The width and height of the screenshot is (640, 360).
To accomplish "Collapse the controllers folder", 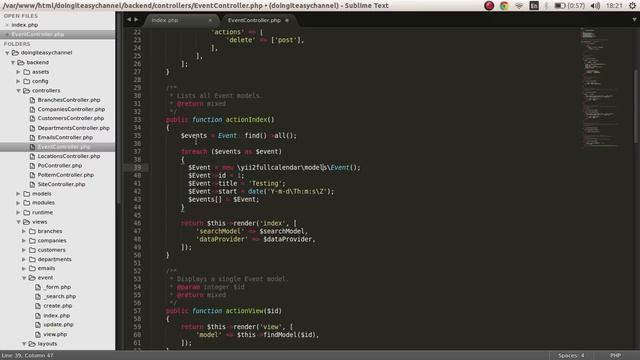I will point(18,91).
